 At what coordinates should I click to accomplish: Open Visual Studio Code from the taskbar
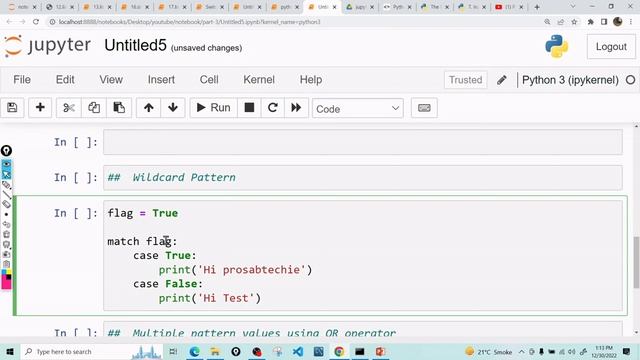point(298,351)
